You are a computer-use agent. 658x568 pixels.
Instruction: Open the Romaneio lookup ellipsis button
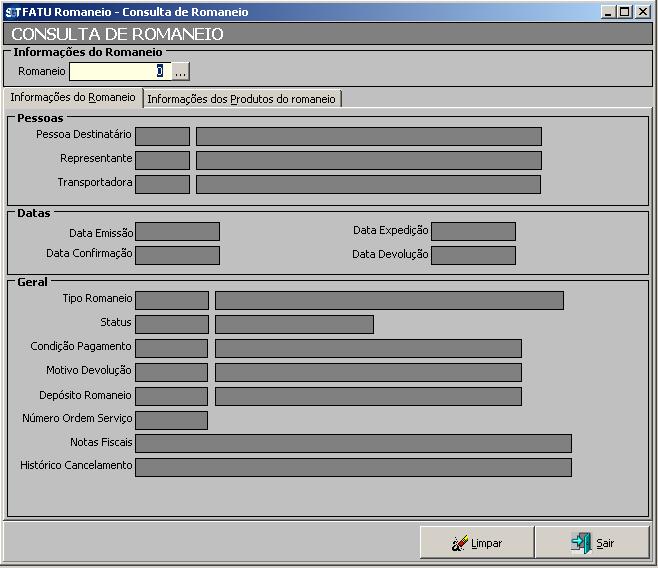[x=180, y=72]
